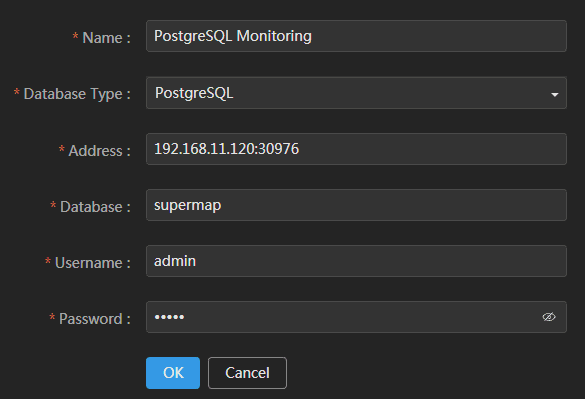Image resolution: width=585 pixels, height=399 pixels.
Task: Click the Name input field
Action: click(x=356, y=36)
